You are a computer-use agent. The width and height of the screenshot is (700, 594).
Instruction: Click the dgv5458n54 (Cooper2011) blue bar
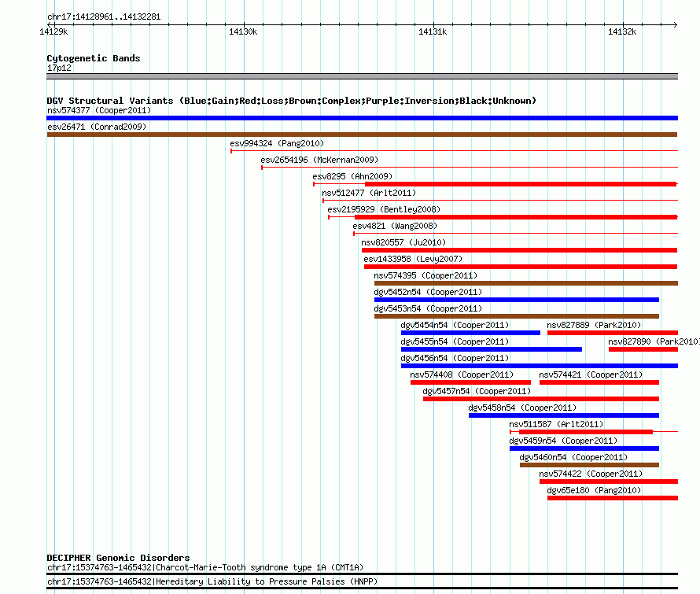(564, 415)
